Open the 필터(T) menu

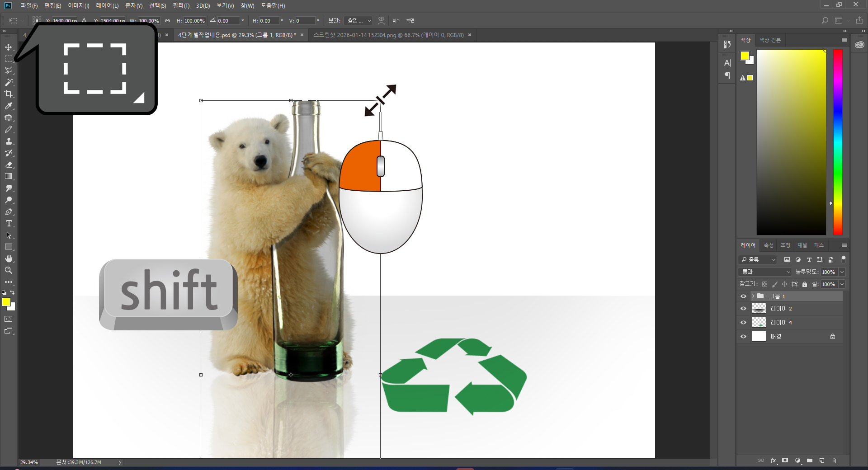click(x=181, y=5)
